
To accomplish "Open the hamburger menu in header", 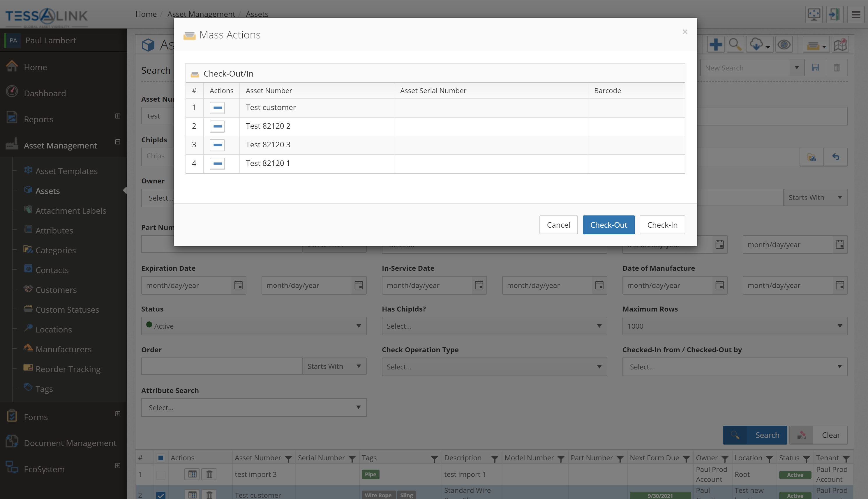I will click(856, 15).
